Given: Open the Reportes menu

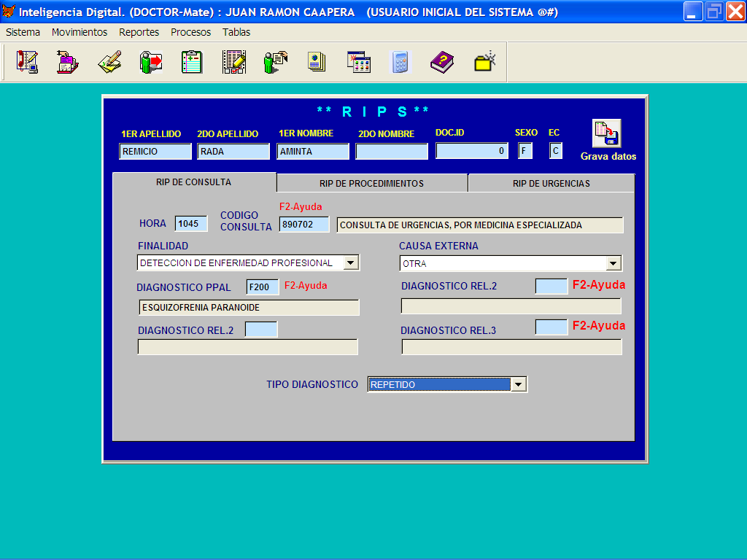Looking at the screenshot, I should [x=139, y=32].
